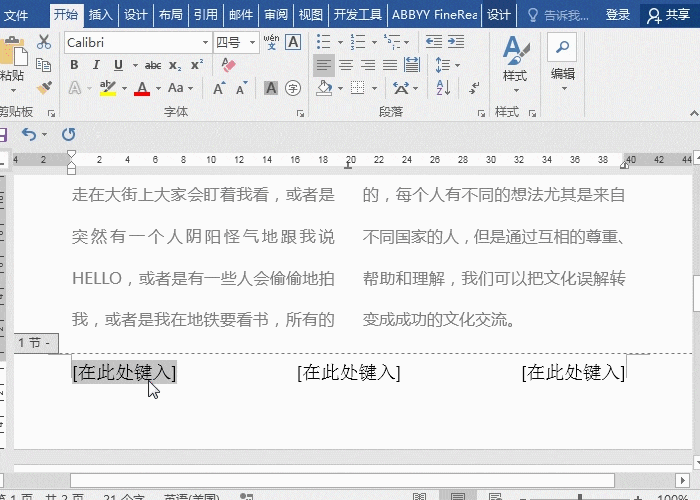The image size is (700, 500).
Task: Open the Editing find menu
Action: click(x=562, y=62)
